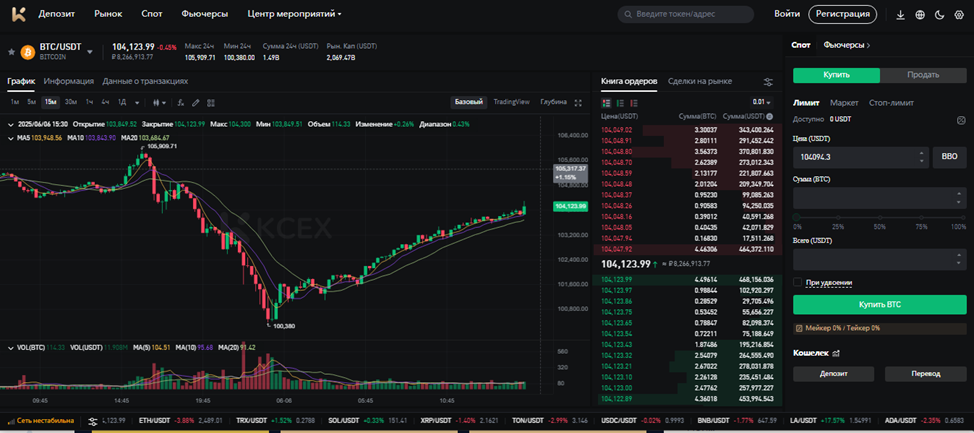Screen dimensions: 974x433
Task: Open the Депозит menu item
Action: click(57, 14)
